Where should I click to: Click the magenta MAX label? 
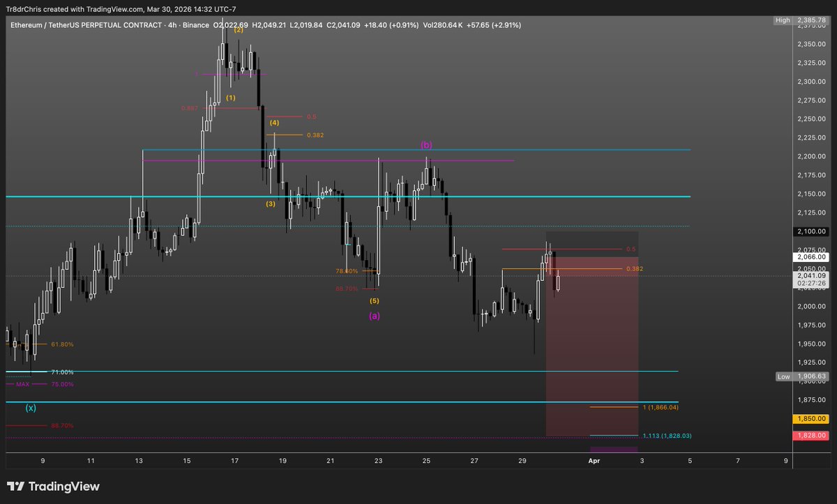(x=23, y=384)
